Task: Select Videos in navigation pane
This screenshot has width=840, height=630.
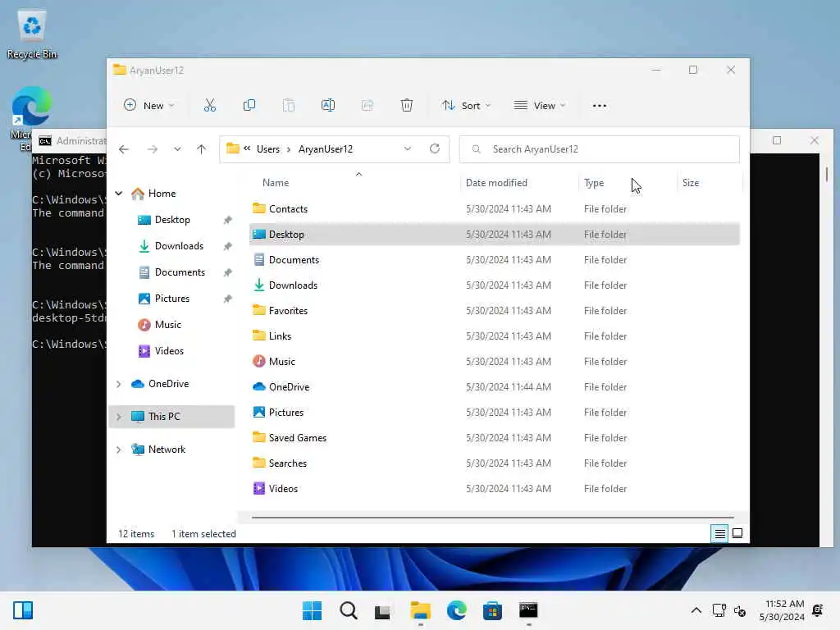Action: click(x=169, y=351)
